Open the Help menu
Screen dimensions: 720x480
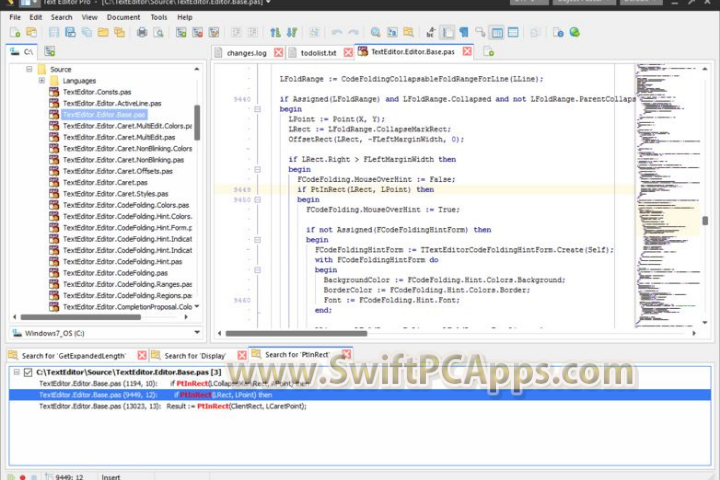point(185,17)
